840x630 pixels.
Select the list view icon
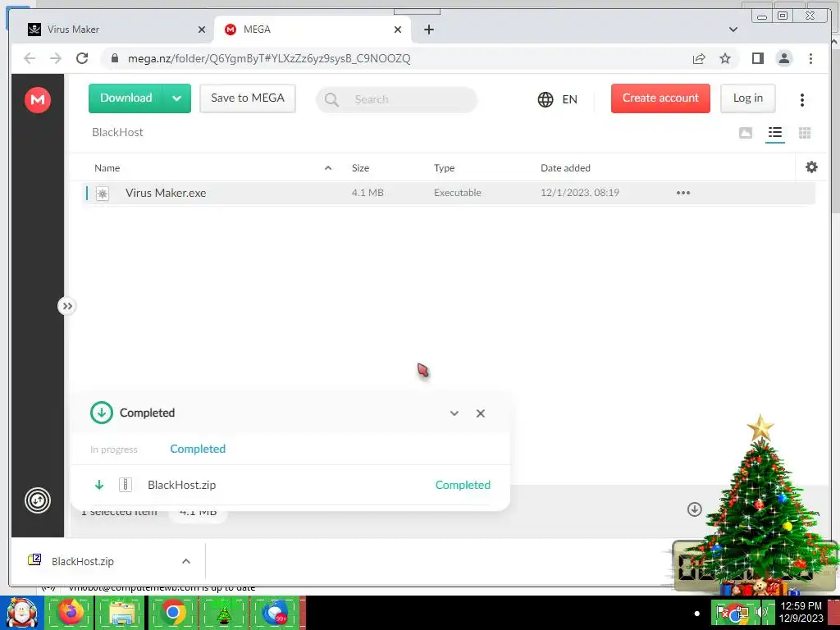774,133
